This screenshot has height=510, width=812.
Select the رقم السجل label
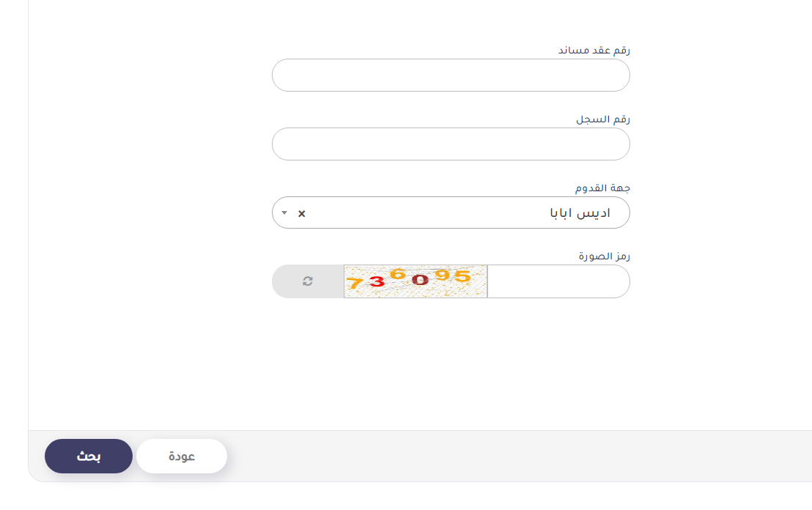point(603,119)
